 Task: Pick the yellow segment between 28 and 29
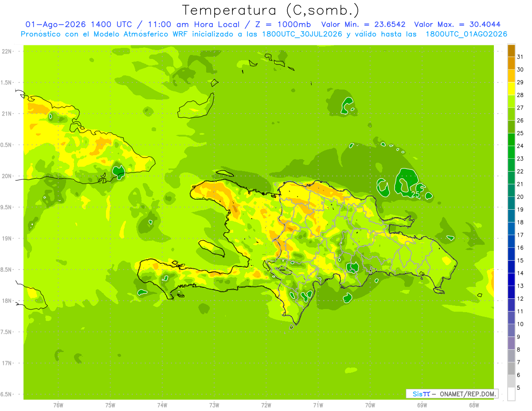pos(511,89)
